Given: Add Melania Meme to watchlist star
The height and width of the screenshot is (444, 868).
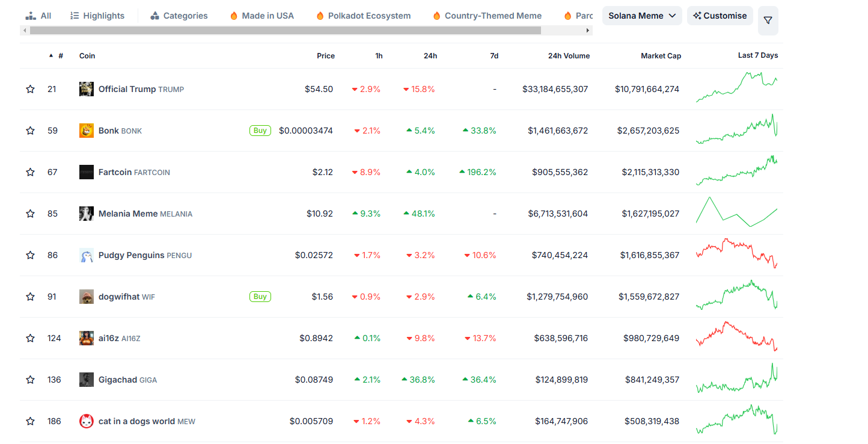Looking at the screenshot, I should coord(30,214).
